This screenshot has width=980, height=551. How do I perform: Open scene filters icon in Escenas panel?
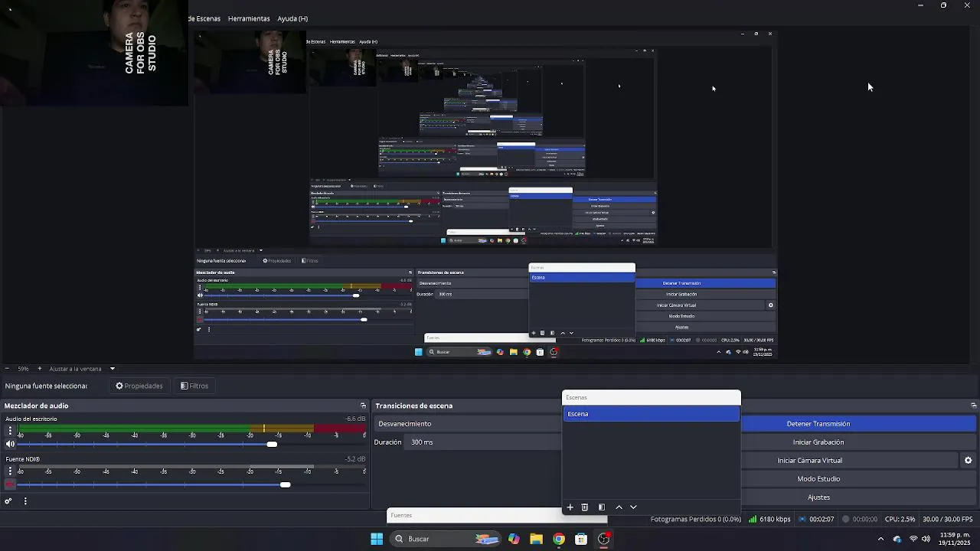[x=602, y=507]
